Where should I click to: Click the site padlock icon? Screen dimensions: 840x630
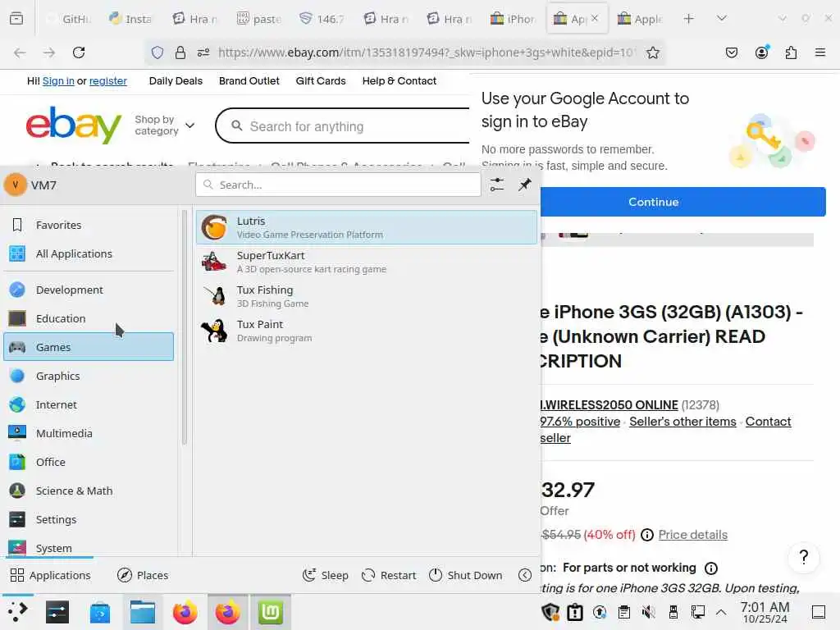point(180,52)
